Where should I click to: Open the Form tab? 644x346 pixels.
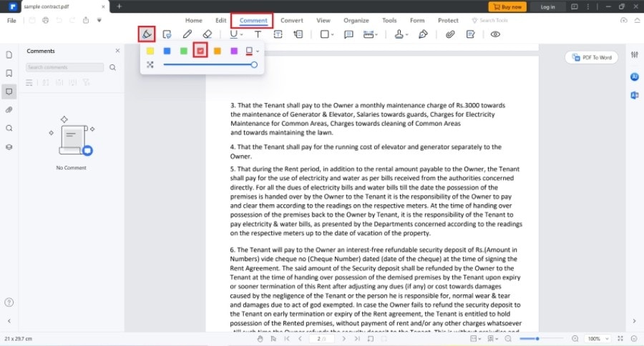[417, 20]
